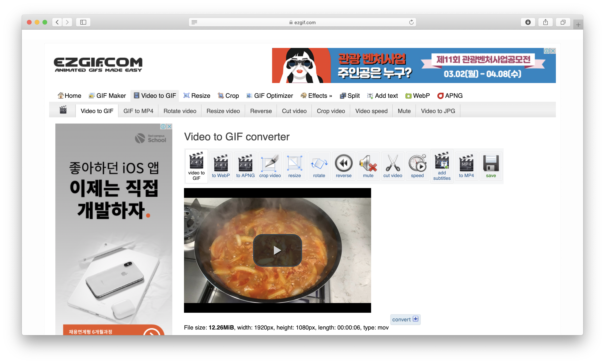Viewport: 605px width, 364px height.
Task: Mute audio using the speaker icon
Action: pyautogui.click(x=368, y=166)
